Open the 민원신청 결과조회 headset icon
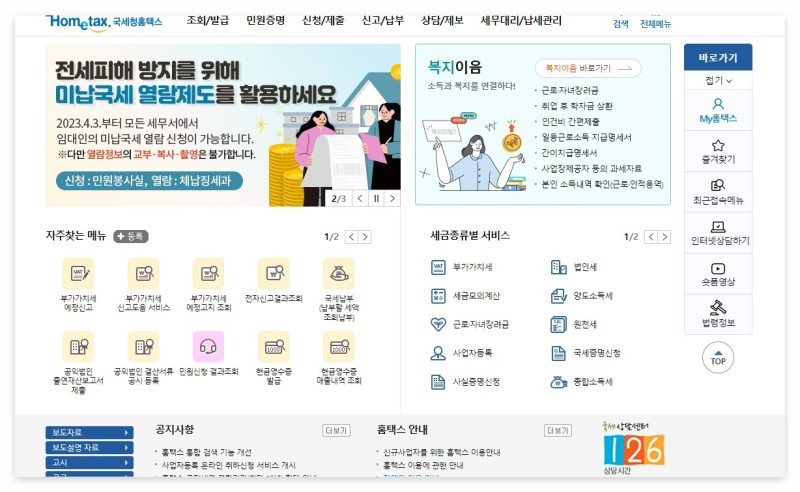800x492 pixels. [208, 347]
